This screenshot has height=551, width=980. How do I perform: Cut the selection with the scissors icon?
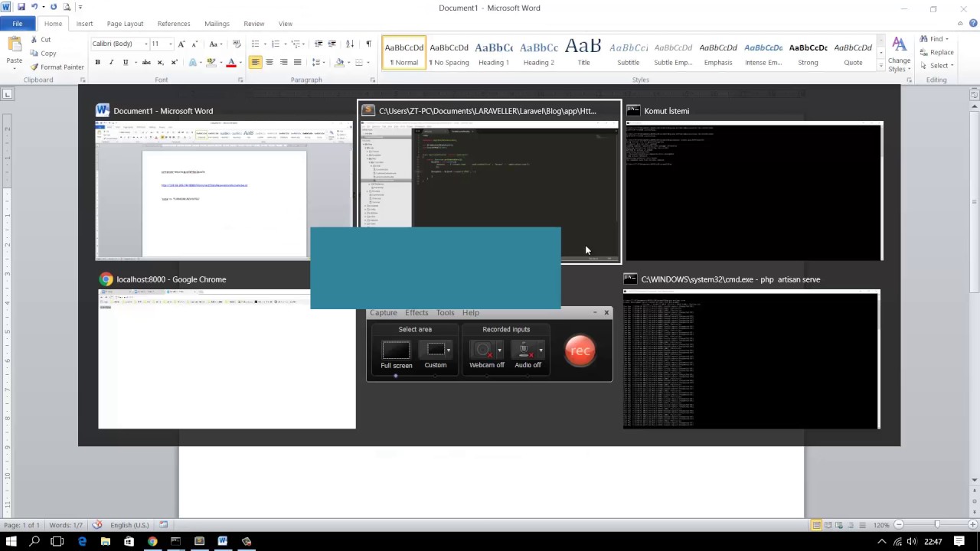pyautogui.click(x=34, y=40)
